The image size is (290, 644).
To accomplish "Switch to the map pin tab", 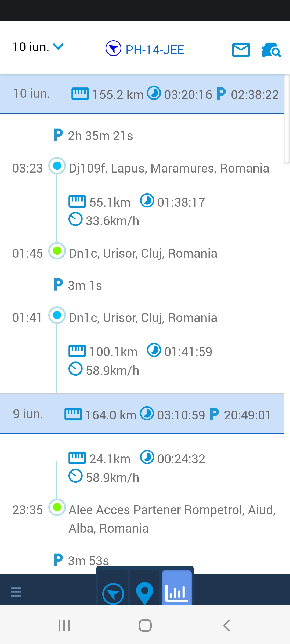I will click(144, 593).
